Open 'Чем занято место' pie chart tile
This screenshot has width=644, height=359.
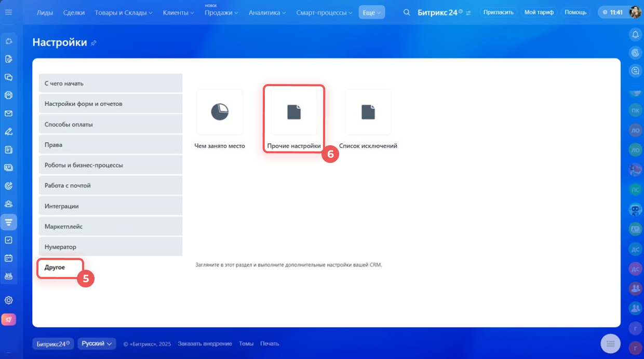pyautogui.click(x=220, y=113)
